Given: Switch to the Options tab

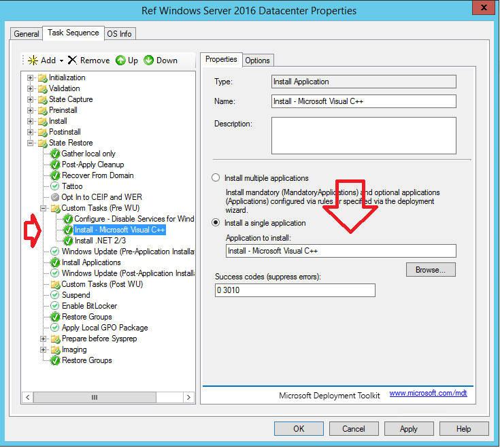Looking at the screenshot, I should [x=257, y=61].
